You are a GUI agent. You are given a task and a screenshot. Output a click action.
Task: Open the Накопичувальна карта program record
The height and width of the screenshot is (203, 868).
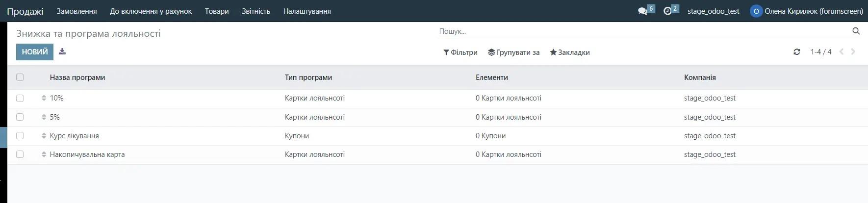[x=87, y=154]
